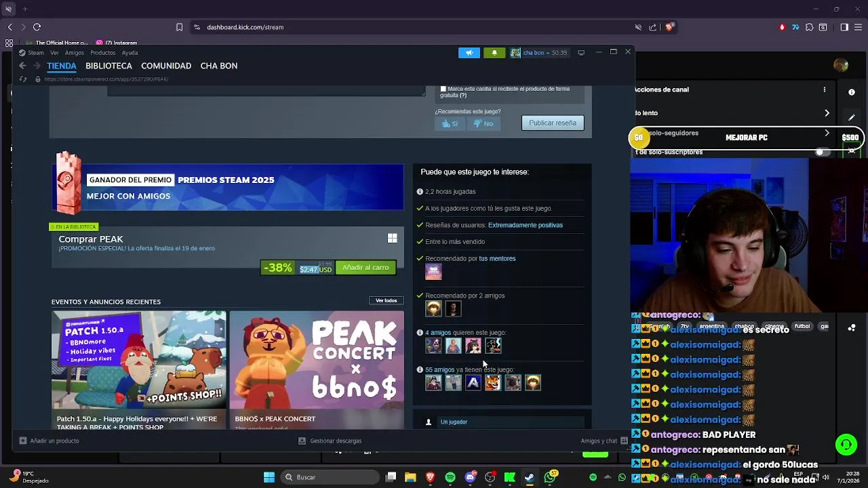Image resolution: width=868 pixels, height=488 pixels.
Task: Click the green headset support button
Action: (x=846, y=445)
